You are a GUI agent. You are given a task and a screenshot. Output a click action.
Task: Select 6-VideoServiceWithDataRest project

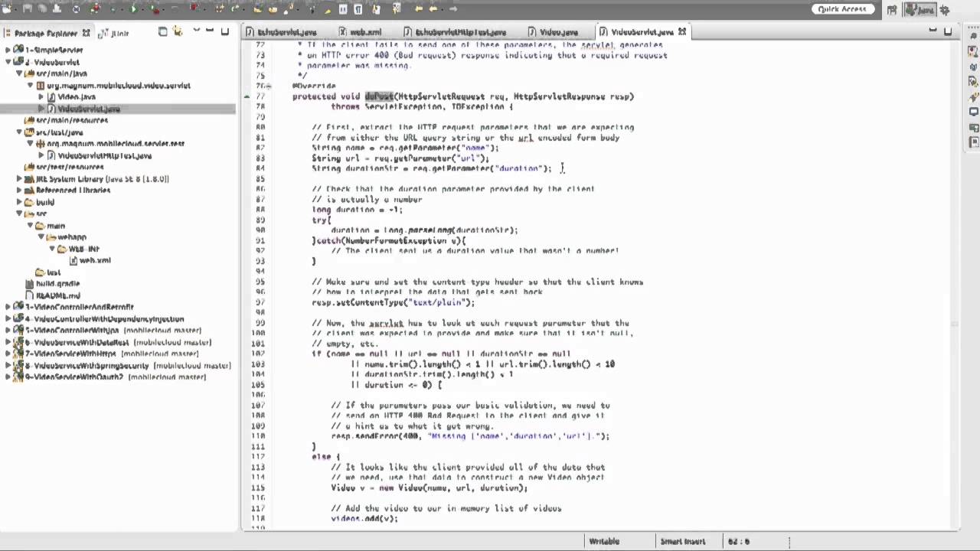(x=113, y=342)
